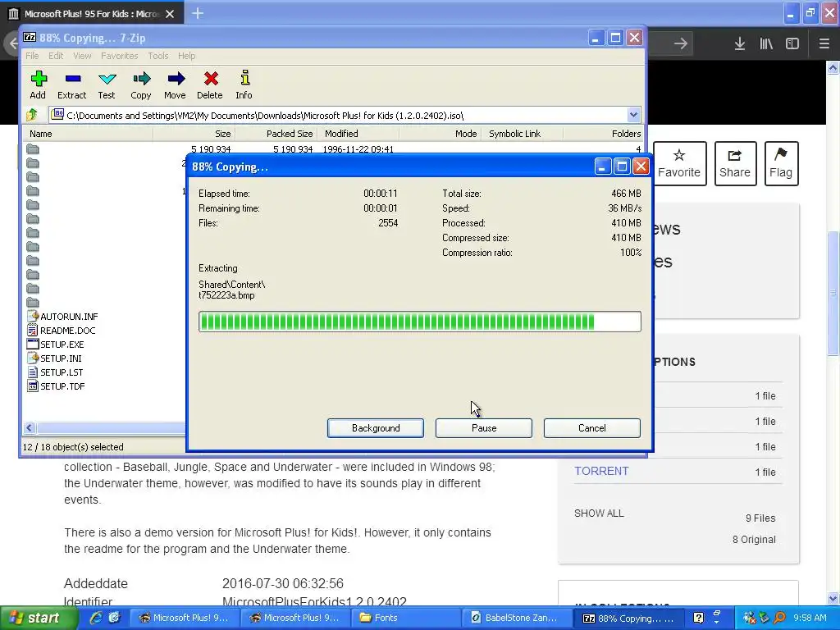This screenshot has height=630, width=840.
Task: Select the SETUP.LST file
Action: click(55, 372)
